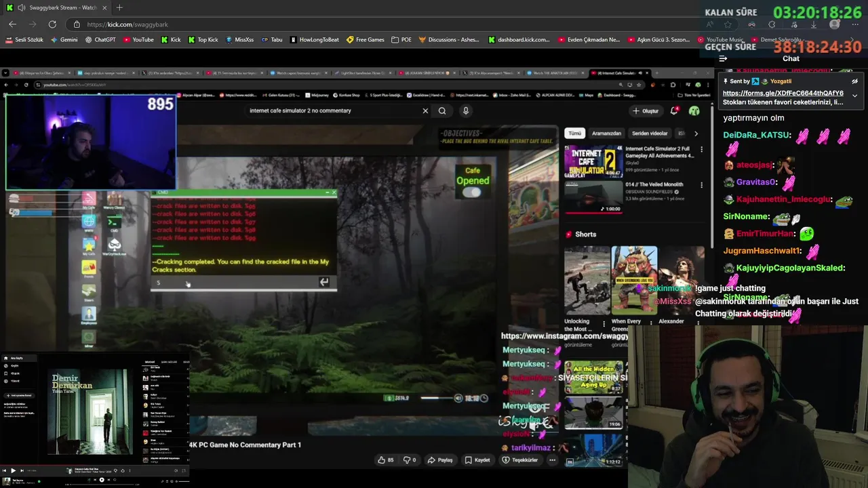Open options menu for Internet Cafe Simulator video
The image size is (868, 488).
pos(701,150)
